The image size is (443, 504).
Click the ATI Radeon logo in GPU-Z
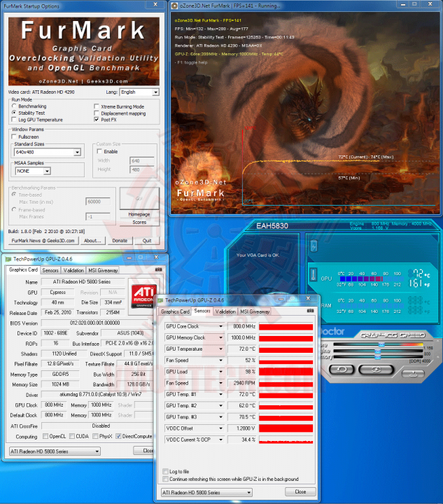tap(143, 295)
